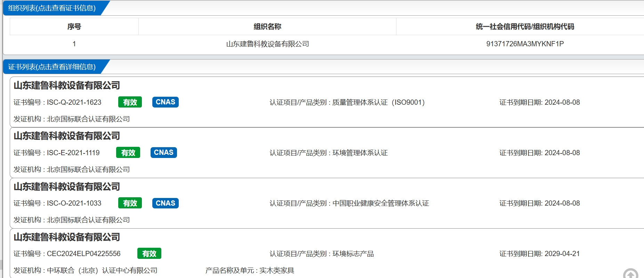Viewport: 644px width, 278px height.
Task: Click expiry date of ISC-E-2021-1119 certificate
Action: coord(562,153)
